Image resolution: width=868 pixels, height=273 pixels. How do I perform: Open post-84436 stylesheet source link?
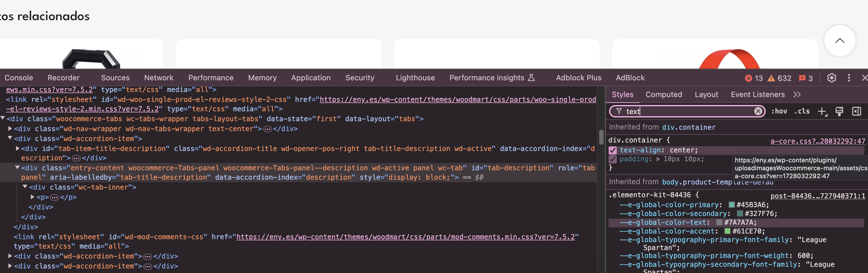coord(818,196)
